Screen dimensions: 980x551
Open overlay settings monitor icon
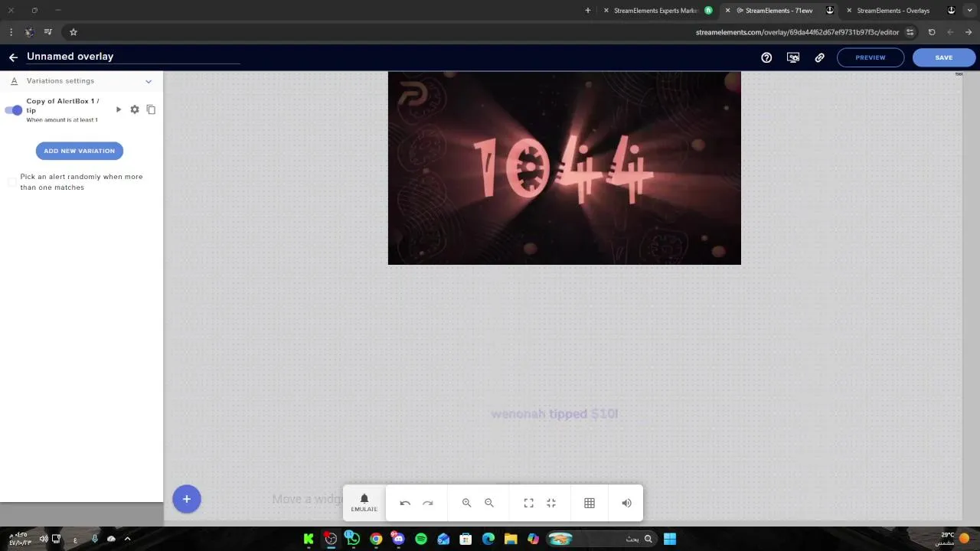(793, 57)
